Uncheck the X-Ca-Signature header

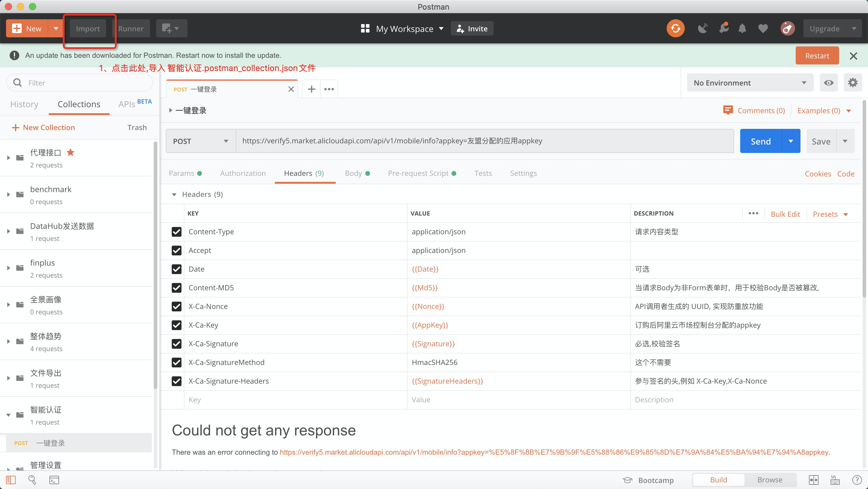coord(177,344)
